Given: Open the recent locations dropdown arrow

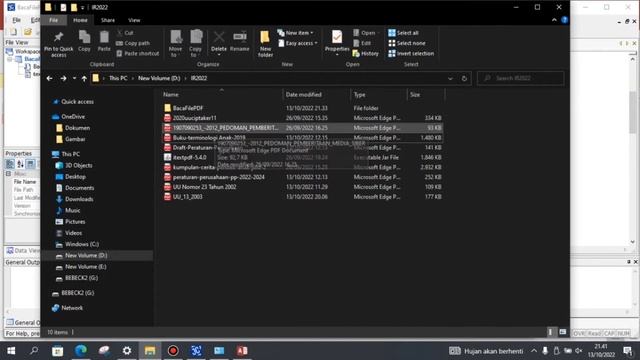Looking at the screenshot, I should point(74,78).
